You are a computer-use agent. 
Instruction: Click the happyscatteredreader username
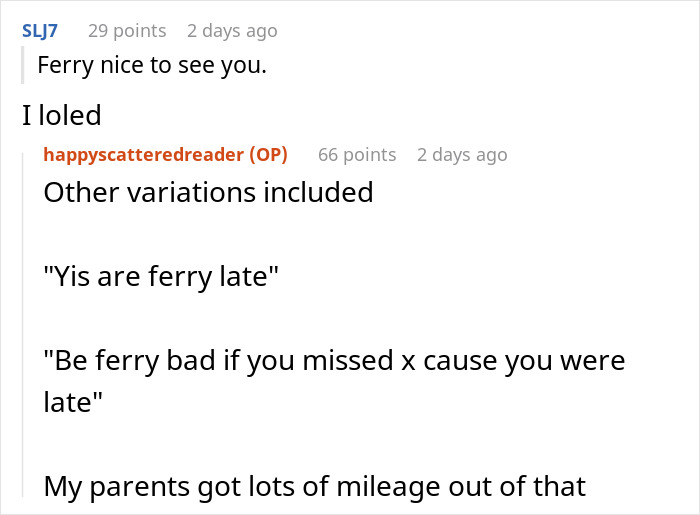[145, 154]
